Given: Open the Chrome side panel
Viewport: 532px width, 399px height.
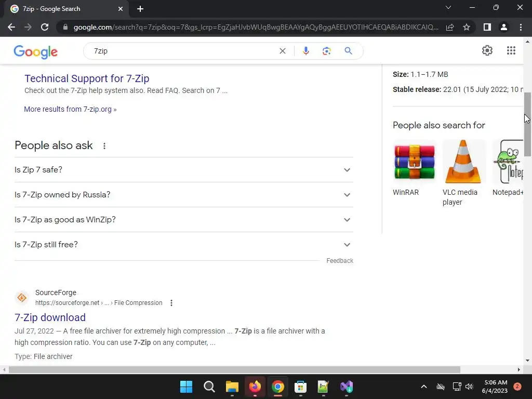Looking at the screenshot, I should [487, 27].
